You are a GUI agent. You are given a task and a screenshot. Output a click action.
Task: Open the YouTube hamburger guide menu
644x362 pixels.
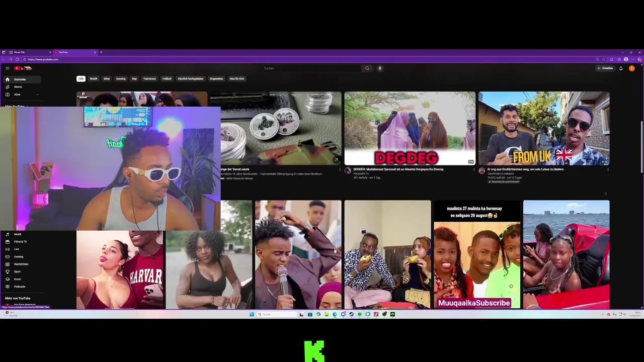click(x=7, y=68)
